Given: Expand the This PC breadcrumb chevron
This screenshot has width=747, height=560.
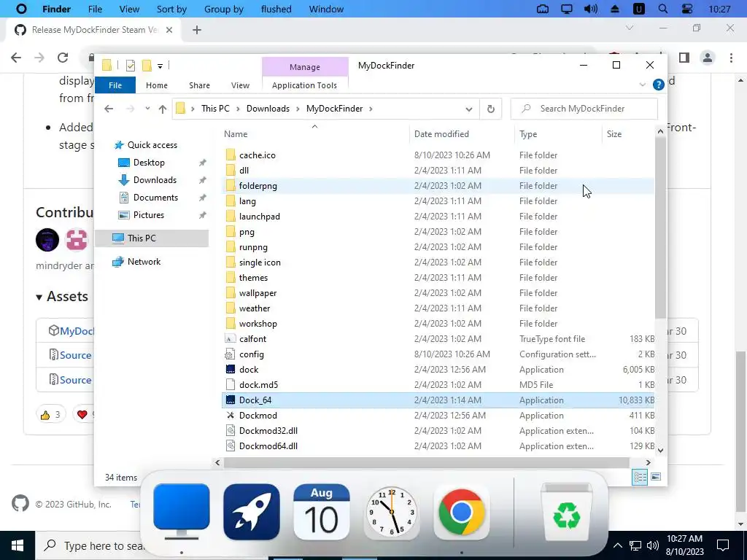Looking at the screenshot, I should tap(238, 109).
